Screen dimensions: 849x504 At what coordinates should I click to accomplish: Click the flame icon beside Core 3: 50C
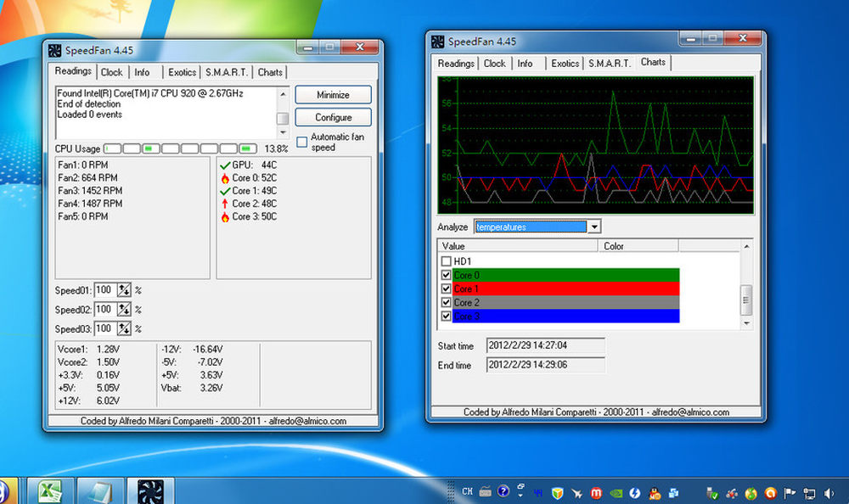coord(225,216)
